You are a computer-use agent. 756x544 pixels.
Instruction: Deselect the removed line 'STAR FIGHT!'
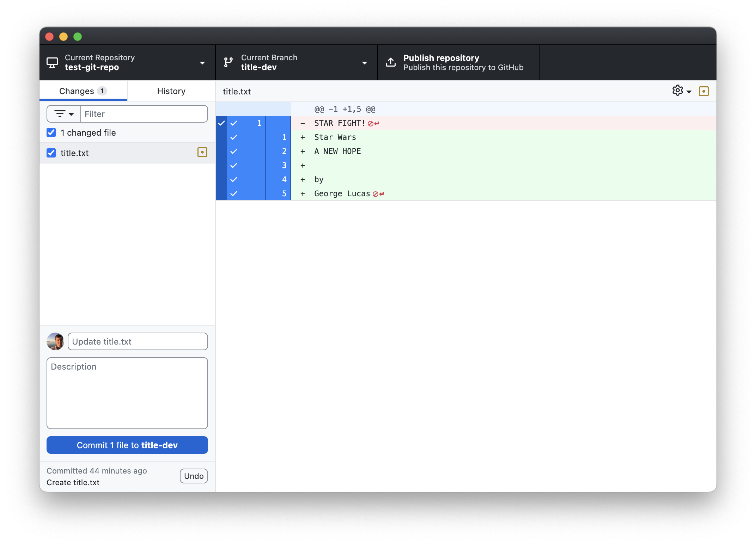click(247, 123)
